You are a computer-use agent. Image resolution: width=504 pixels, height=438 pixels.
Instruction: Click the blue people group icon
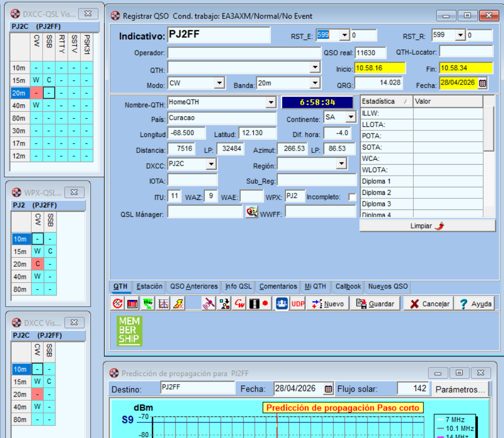(282, 304)
